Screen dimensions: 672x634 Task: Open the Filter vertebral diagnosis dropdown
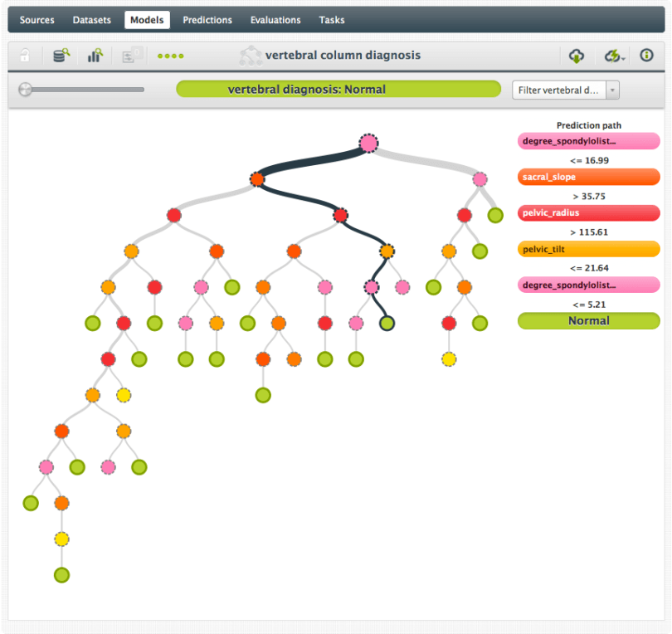(x=565, y=90)
